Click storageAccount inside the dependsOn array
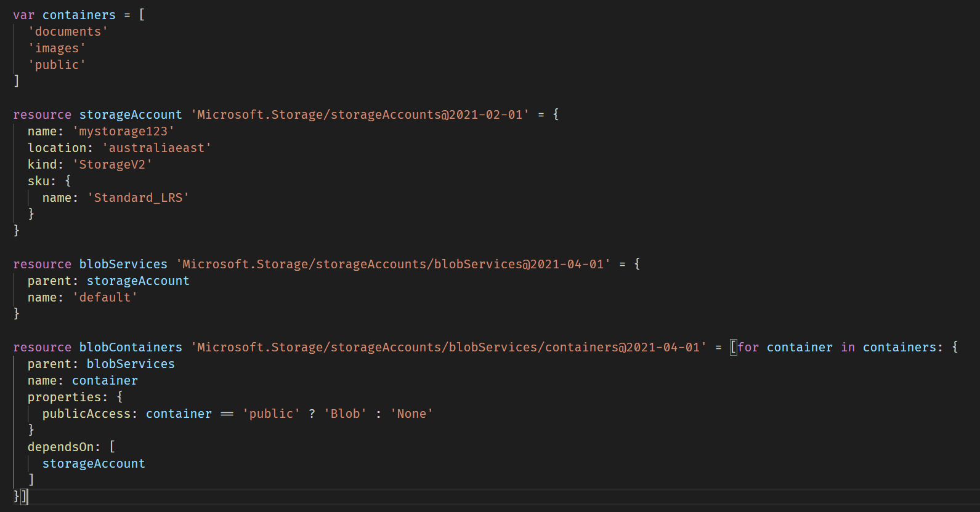Screen dimensions: 980x512 [94, 463]
